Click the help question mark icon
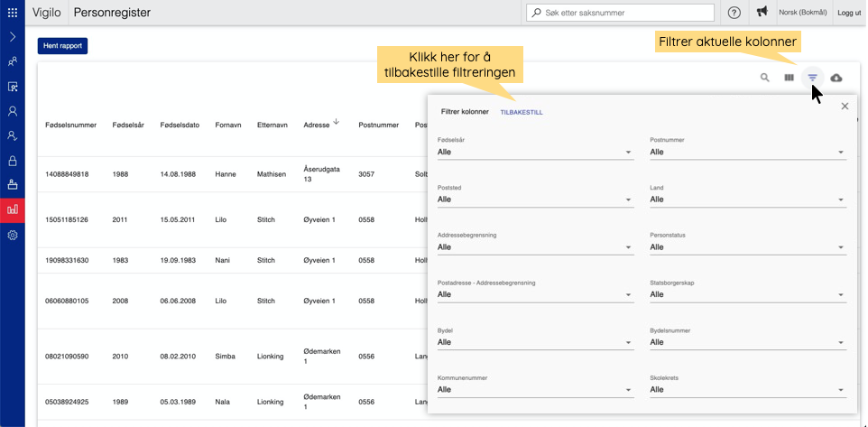868x427 pixels. pyautogui.click(x=734, y=13)
